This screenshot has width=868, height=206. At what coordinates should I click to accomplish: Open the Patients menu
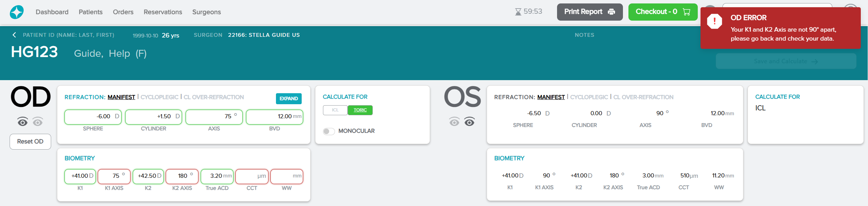(91, 12)
